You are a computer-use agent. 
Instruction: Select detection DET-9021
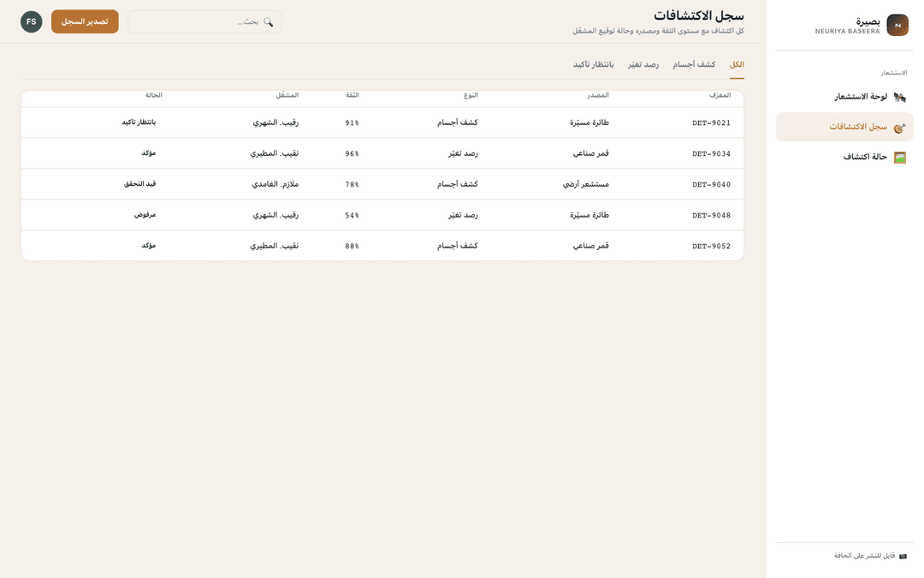point(711,122)
